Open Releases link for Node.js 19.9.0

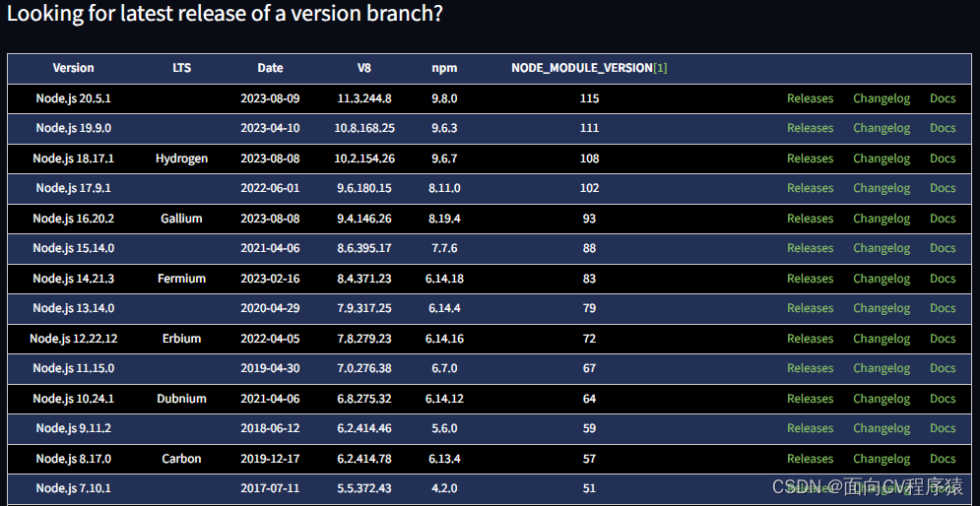(x=810, y=128)
